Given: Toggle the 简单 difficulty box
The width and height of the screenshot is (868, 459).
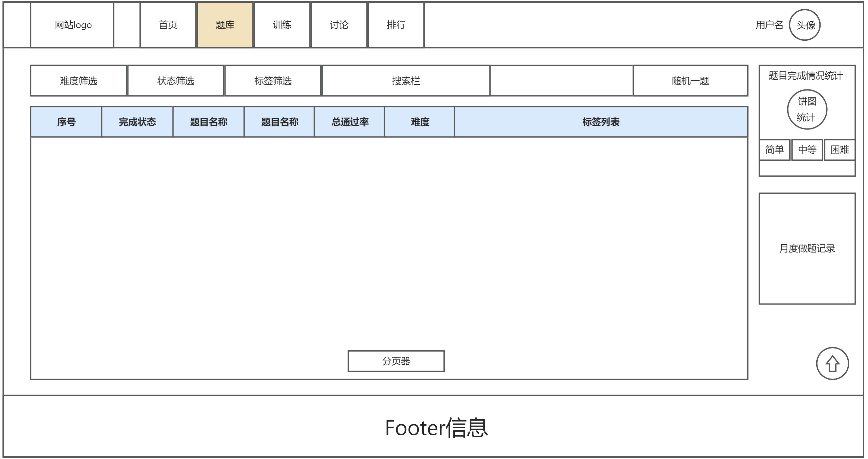Looking at the screenshot, I should (774, 150).
